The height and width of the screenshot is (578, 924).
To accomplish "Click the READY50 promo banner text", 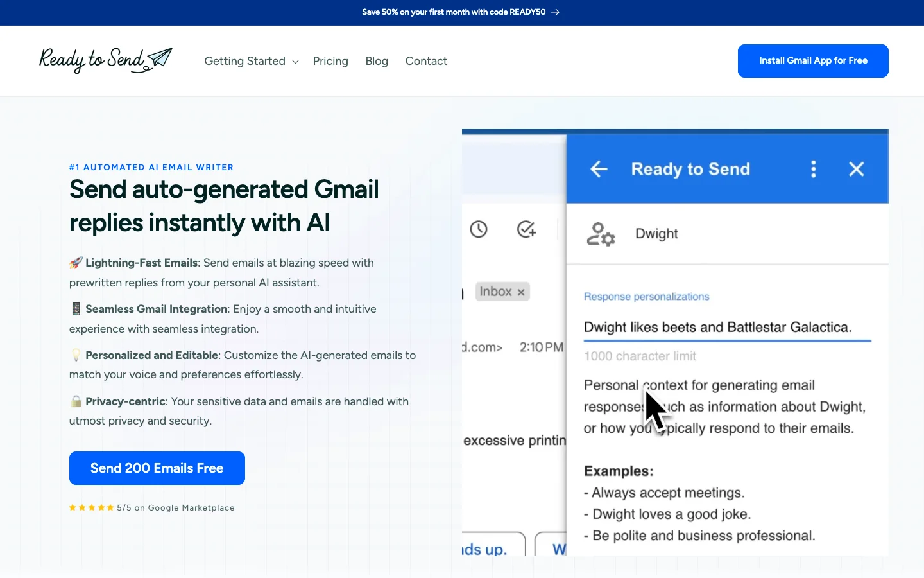I will click(454, 12).
